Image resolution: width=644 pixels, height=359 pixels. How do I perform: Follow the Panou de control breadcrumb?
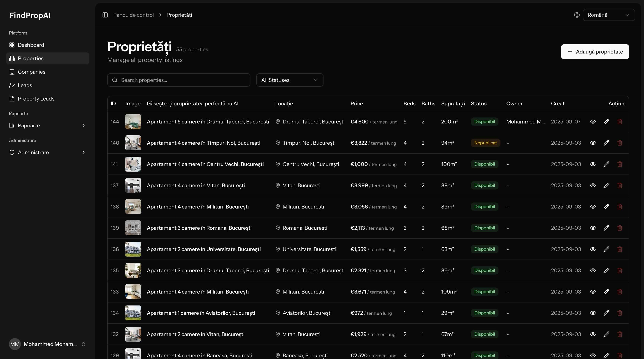tap(133, 15)
